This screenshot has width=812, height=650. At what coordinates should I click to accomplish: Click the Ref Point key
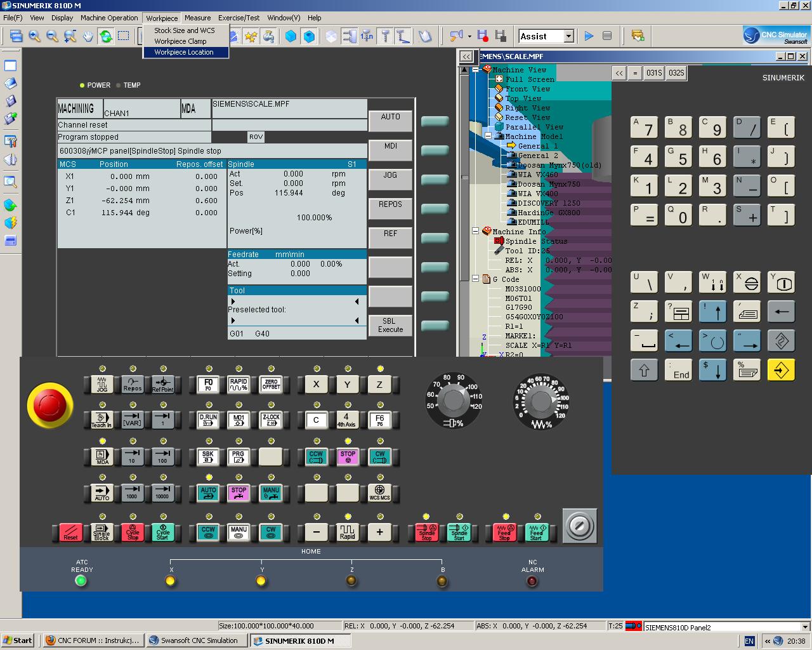(x=163, y=384)
